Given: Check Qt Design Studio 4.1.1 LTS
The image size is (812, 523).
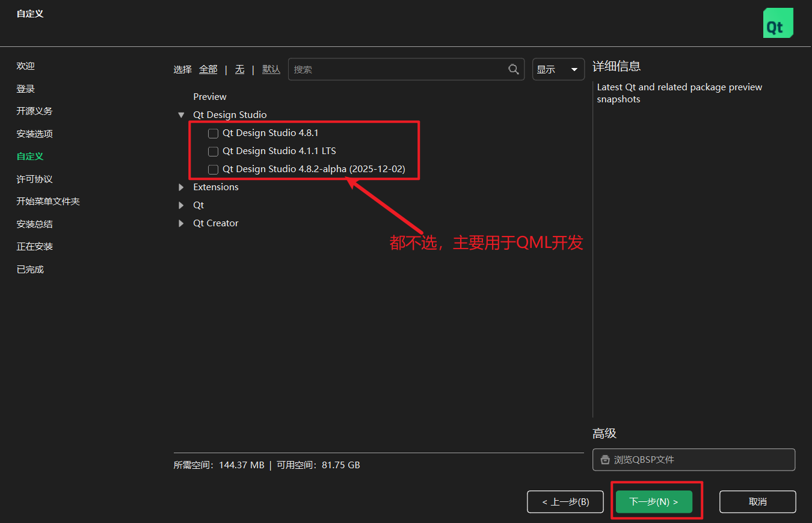Looking at the screenshot, I should click(213, 151).
